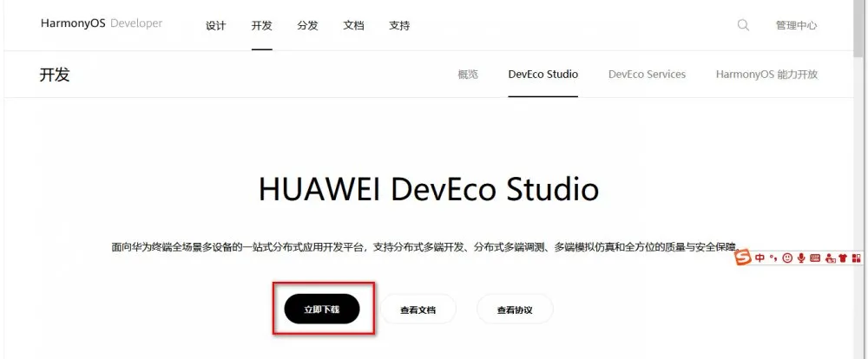868x359 pixels.
Task: Open the Sogou toolbox grid icon
Action: (x=857, y=258)
